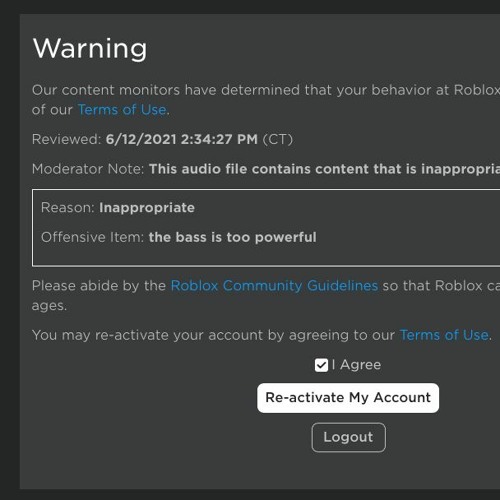This screenshot has width=500, height=500.
Task: Check the I Agree checkbox
Action: tap(321, 365)
